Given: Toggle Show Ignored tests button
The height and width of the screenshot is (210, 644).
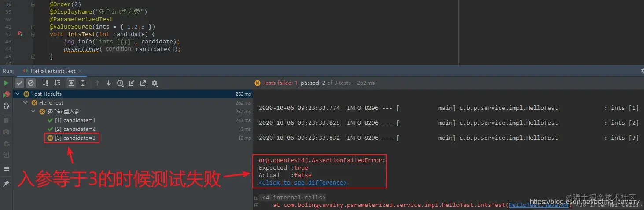Looking at the screenshot, I should click(30, 83).
